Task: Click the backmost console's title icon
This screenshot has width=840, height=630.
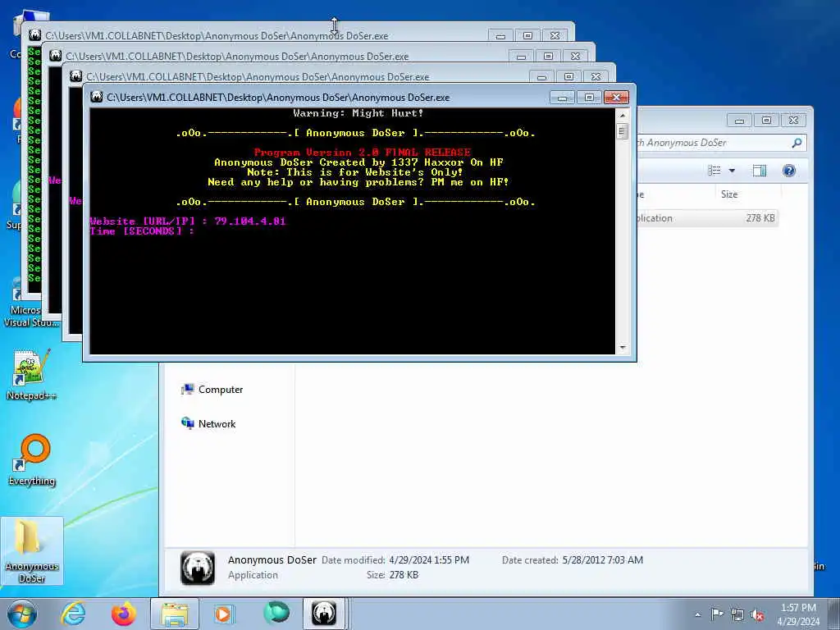Action: 34,35
